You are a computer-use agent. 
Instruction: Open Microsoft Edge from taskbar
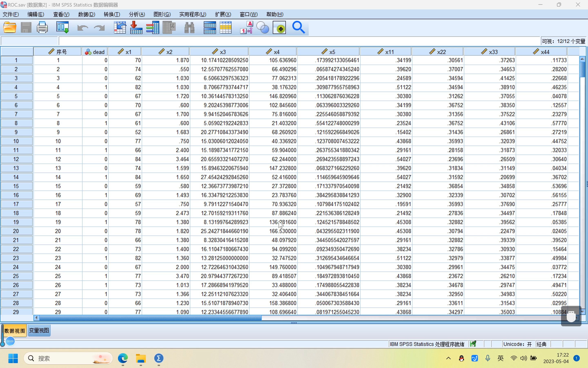click(123, 358)
